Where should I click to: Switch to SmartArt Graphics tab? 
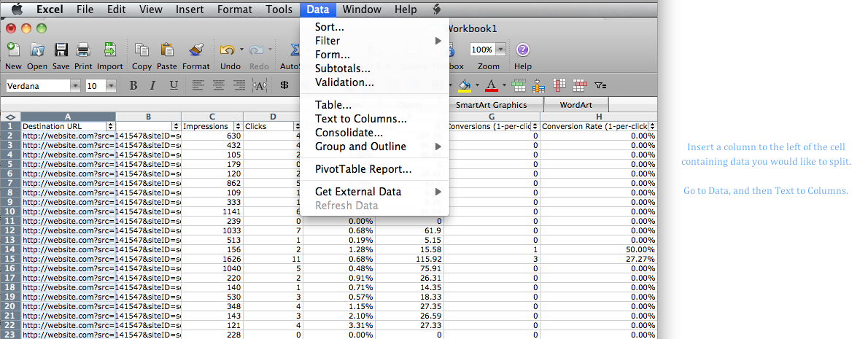pos(492,104)
